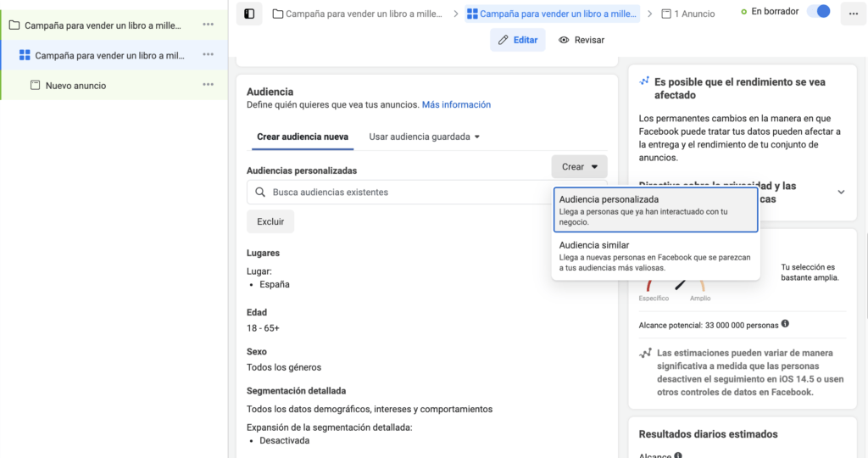Open three-dot menu for campaign folder row
This screenshot has height=458, width=868.
208,25
